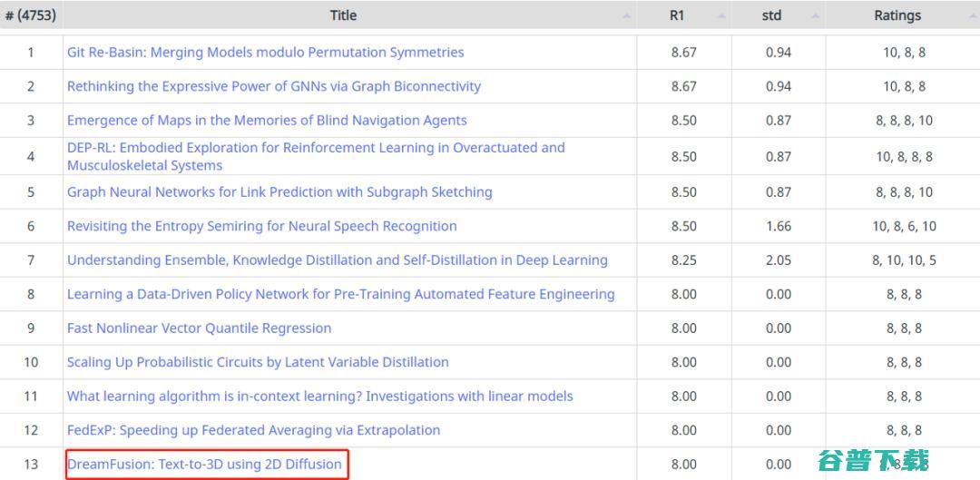
Task: Open Learning a Data-Driven Policy Network paper
Action: 340,294
